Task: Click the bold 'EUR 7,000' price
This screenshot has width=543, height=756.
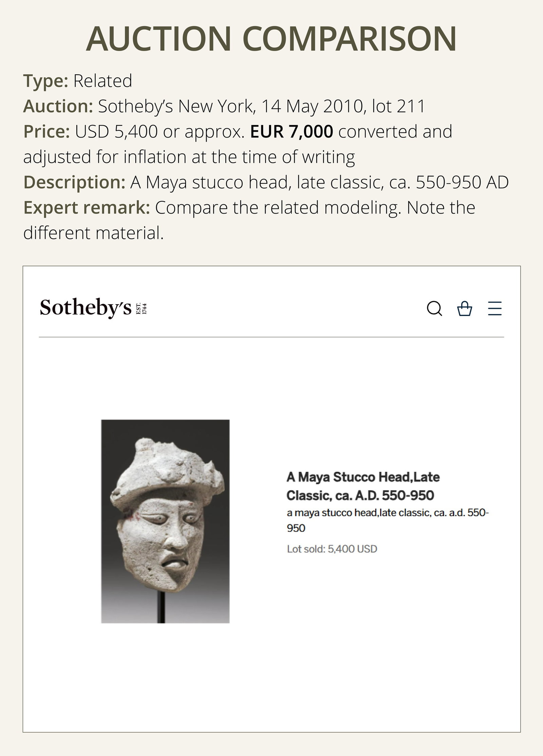Action: tap(292, 131)
